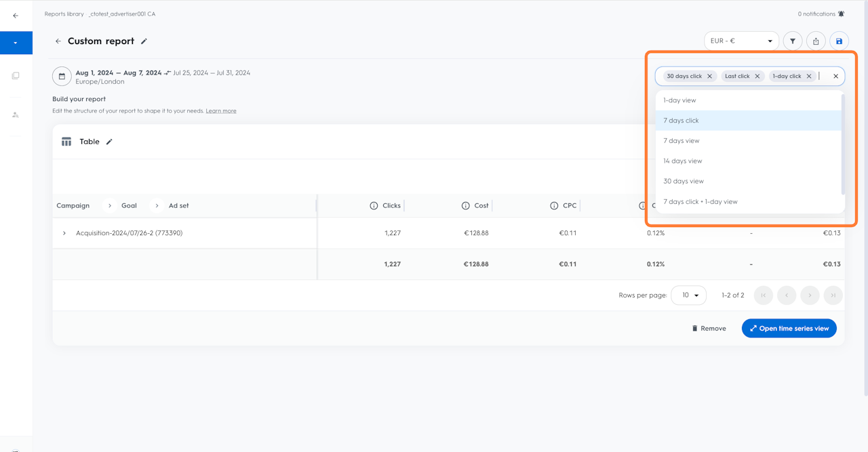Open the EUR currency dropdown
The image size is (868, 452).
point(741,41)
